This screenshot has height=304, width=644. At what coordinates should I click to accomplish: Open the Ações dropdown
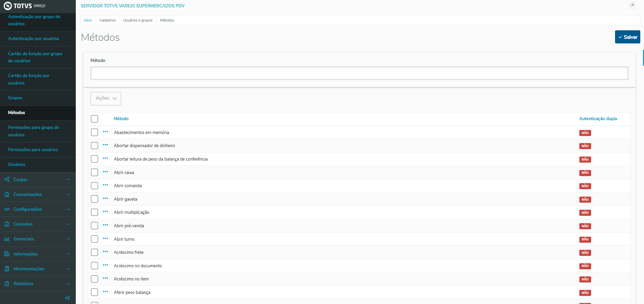pyautogui.click(x=106, y=98)
